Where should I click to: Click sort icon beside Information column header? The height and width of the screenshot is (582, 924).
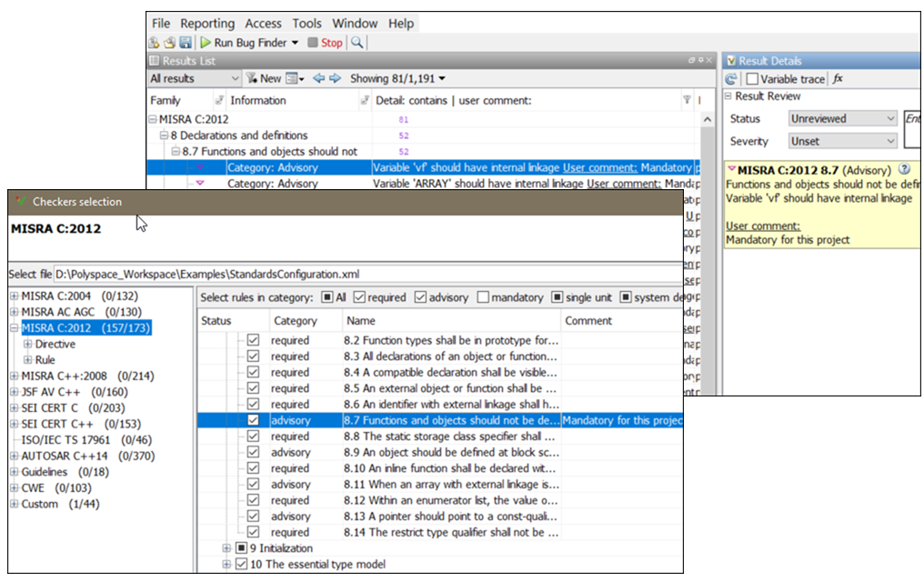click(x=365, y=100)
